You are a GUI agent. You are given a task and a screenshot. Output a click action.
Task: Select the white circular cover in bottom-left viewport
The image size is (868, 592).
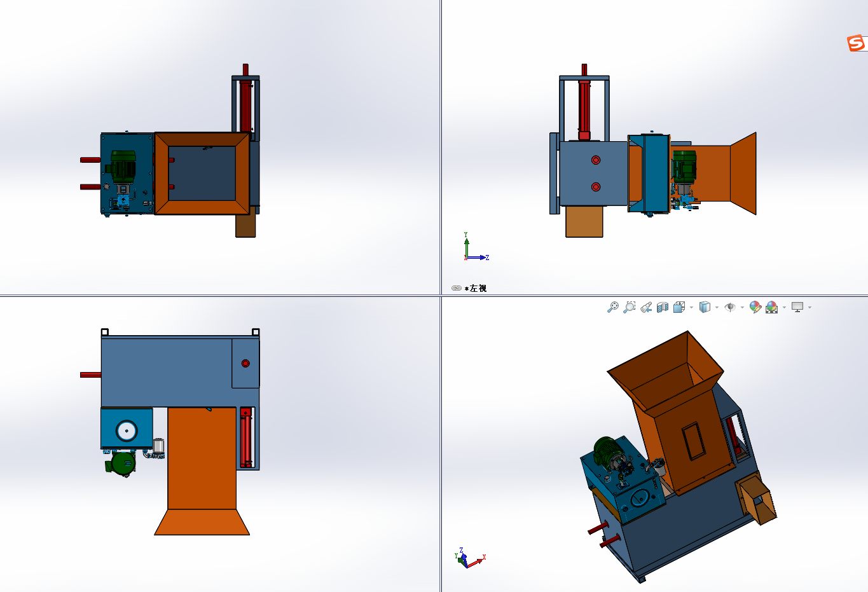127,430
